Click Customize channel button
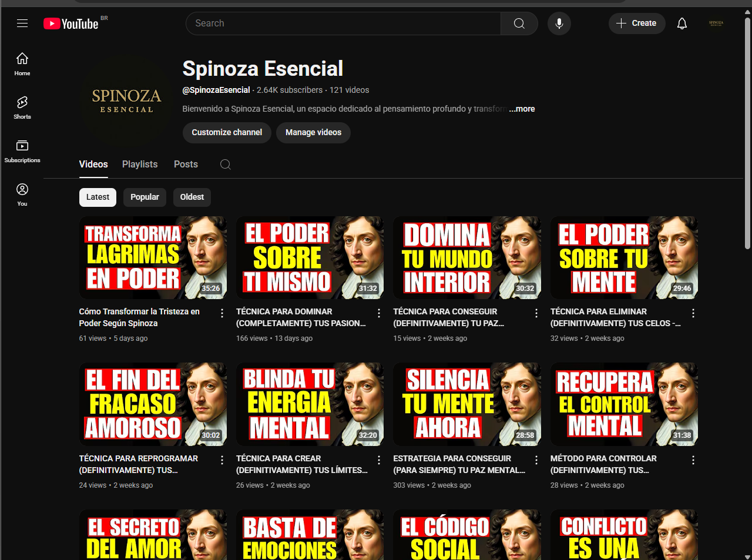Image resolution: width=752 pixels, height=560 pixels. [x=227, y=133]
